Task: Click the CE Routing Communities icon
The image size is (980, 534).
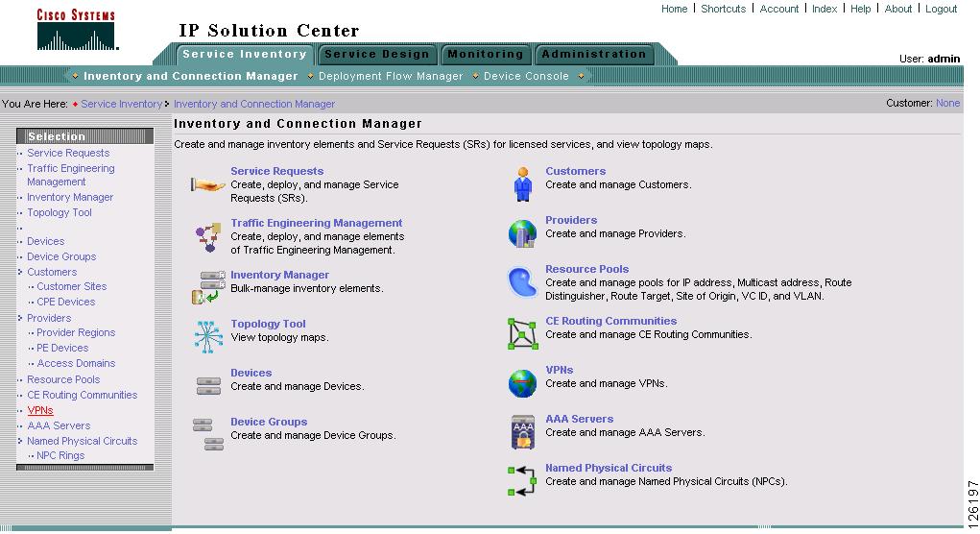Action: [x=522, y=333]
